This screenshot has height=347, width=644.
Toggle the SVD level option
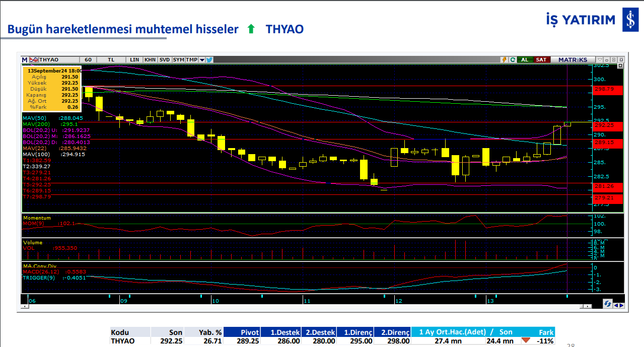click(x=165, y=59)
